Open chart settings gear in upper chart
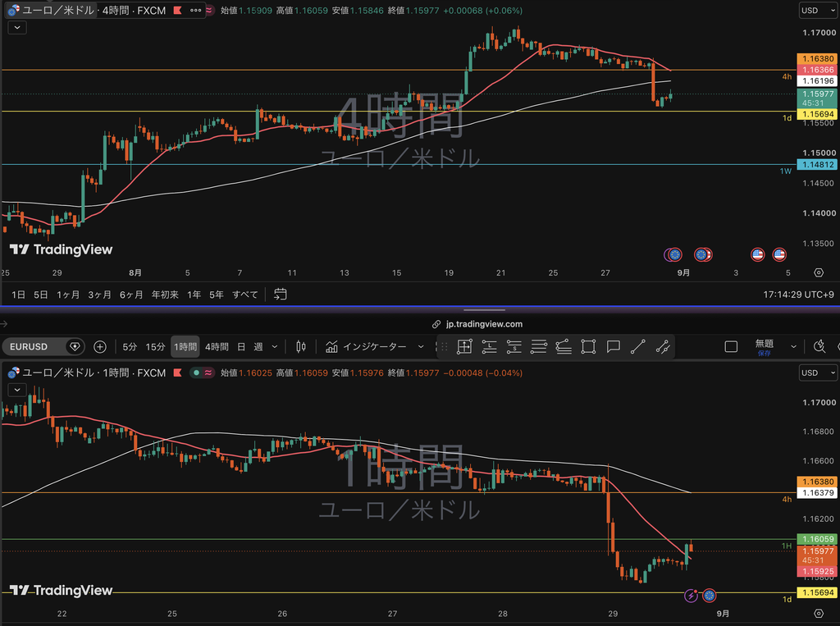 click(x=819, y=273)
